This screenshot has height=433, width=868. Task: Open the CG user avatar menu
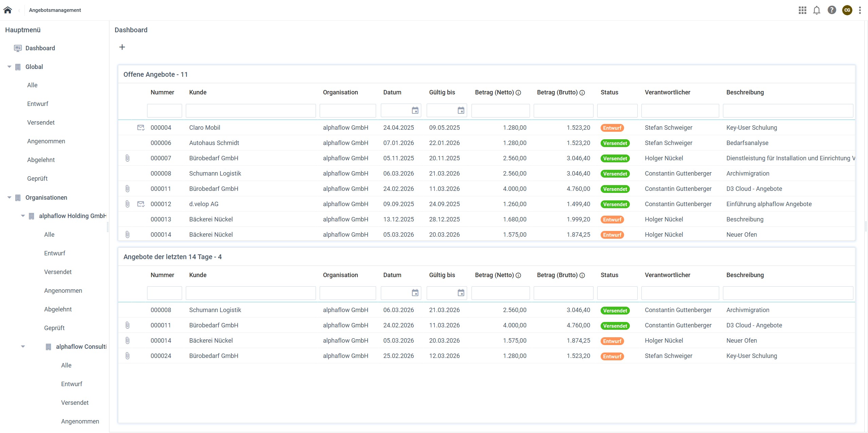pyautogui.click(x=847, y=10)
